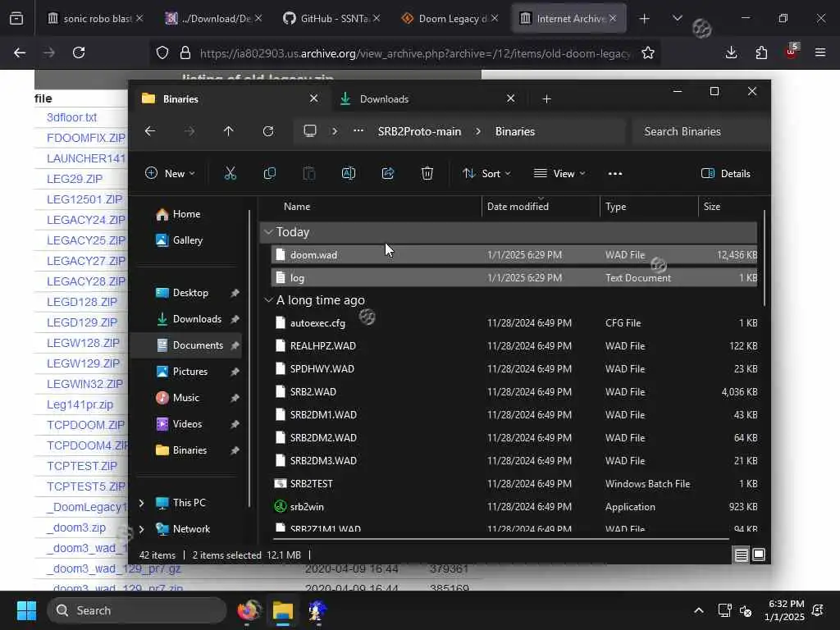Go up one folder with the up arrow

[229, 131]
